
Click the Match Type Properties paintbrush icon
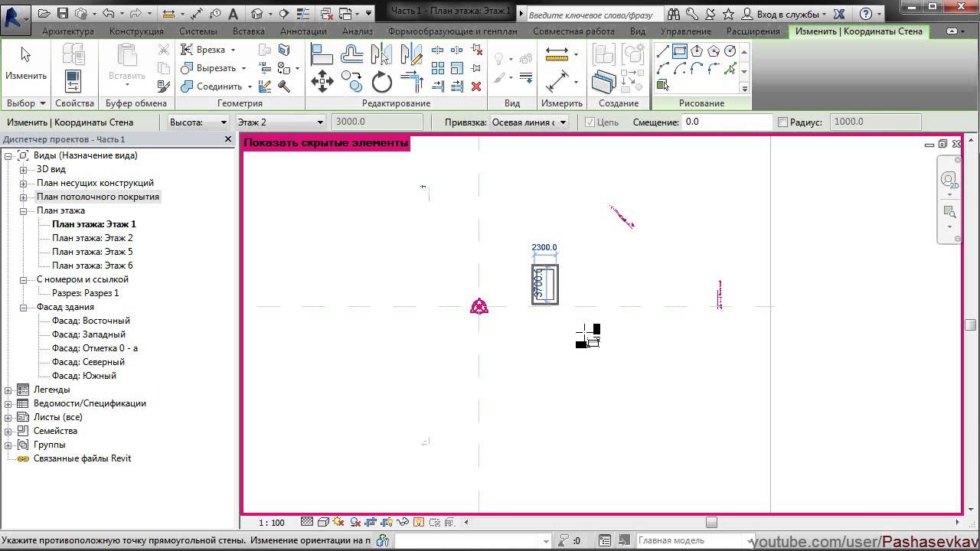[x=163, y=86]
